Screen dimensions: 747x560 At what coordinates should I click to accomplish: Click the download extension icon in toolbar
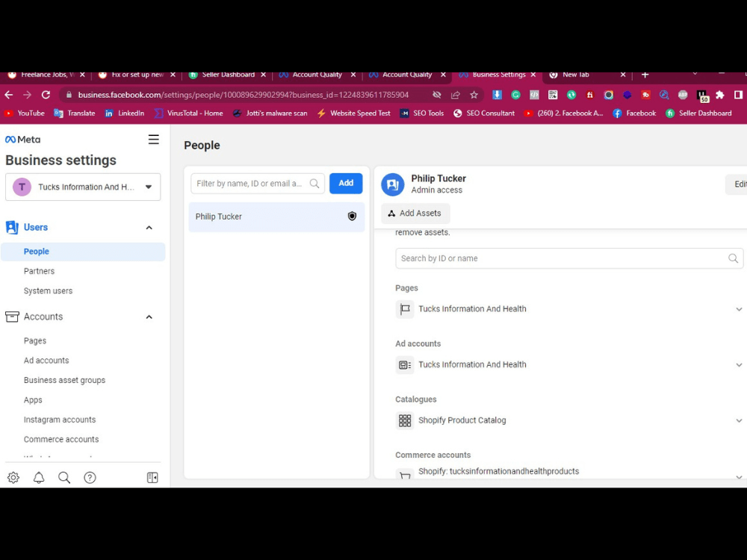(x=497, y=95)
